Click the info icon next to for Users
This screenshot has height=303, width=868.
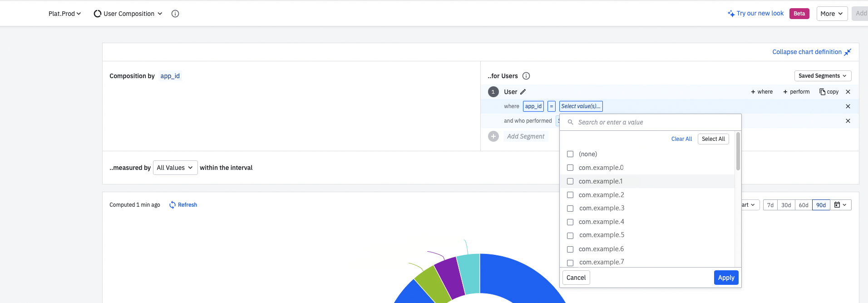point(526,76)
